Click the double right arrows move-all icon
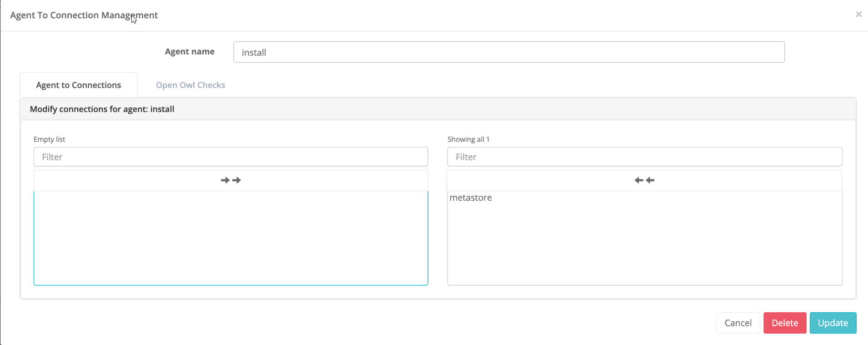The image size is (868, 345). tap(231, 180)
